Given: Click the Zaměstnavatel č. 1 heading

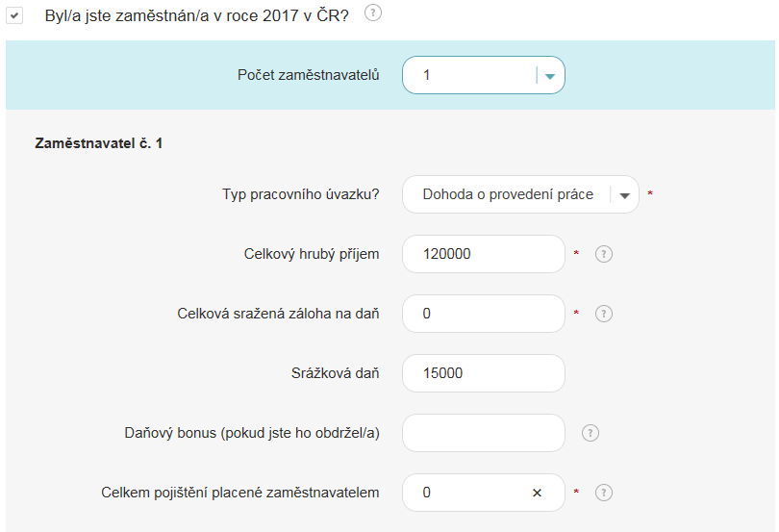Looking at the screenshot, I should coord(99,143).
